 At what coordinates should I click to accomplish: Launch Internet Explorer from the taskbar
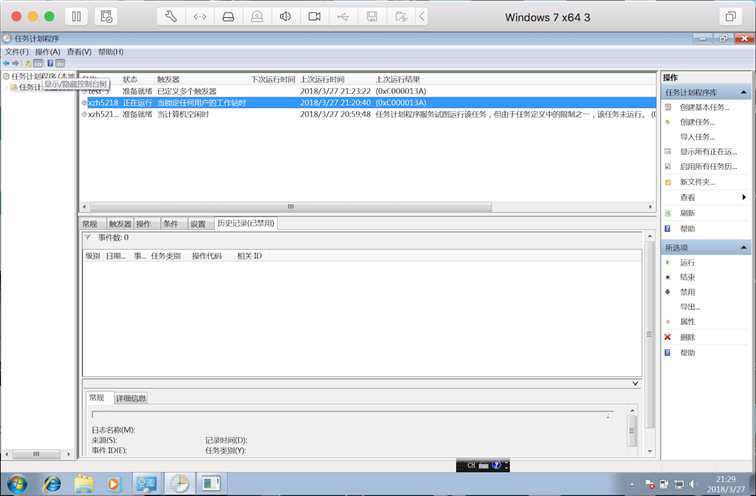point(52,483)
